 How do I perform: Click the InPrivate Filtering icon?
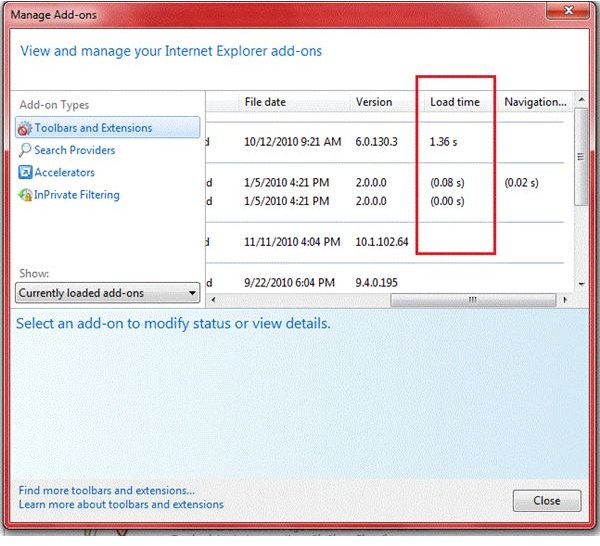point(25,195)
